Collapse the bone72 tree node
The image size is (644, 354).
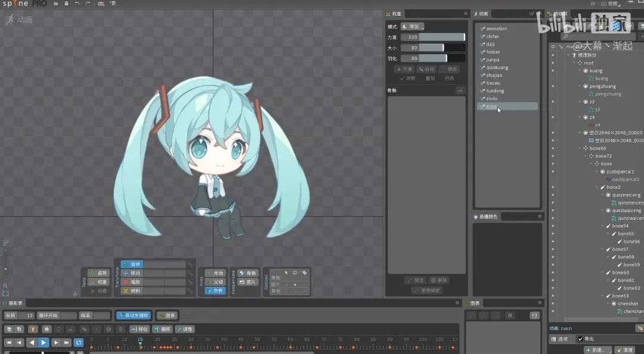point(586,156)
